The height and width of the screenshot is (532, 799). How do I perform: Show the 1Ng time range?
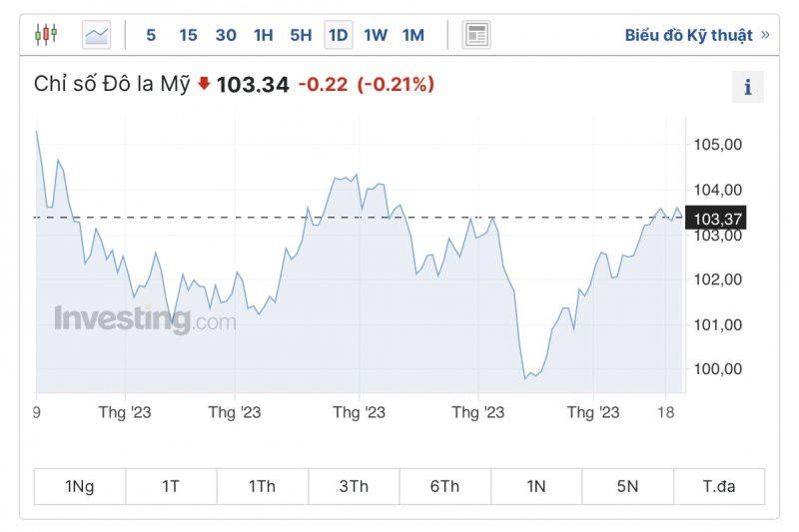80,487
